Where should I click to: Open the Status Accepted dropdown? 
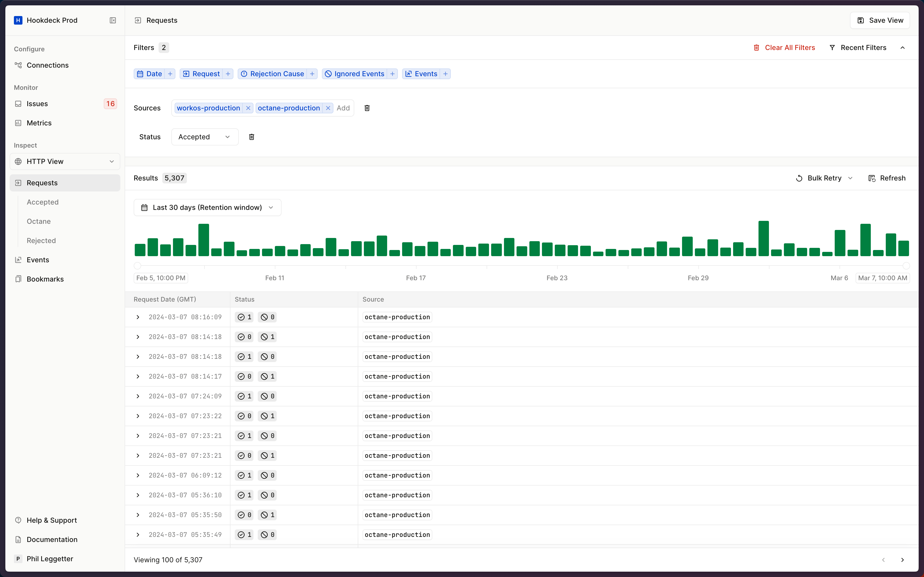(x=205, y=137)
